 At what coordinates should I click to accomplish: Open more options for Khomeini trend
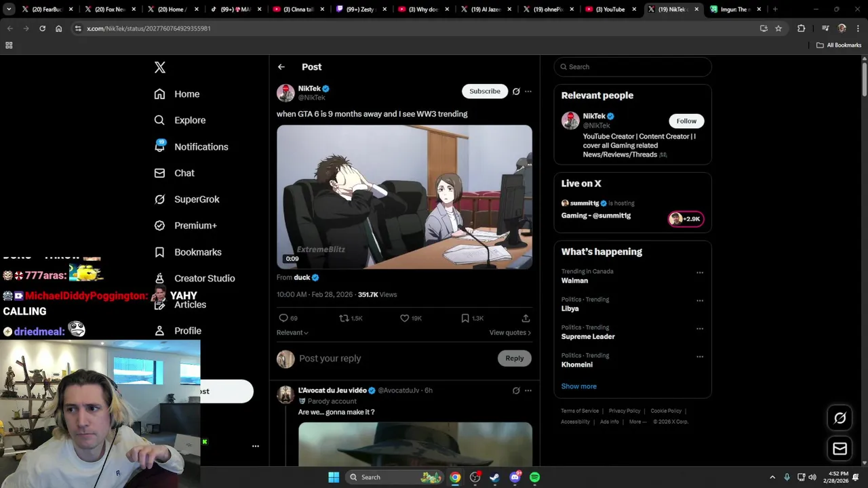(x=700, y=357)
